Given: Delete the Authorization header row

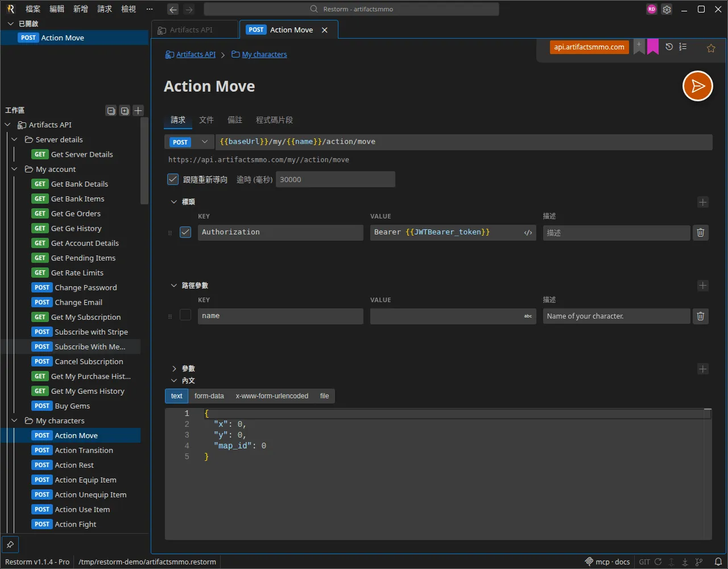Looking at the screenshot, I should [701, 232].
